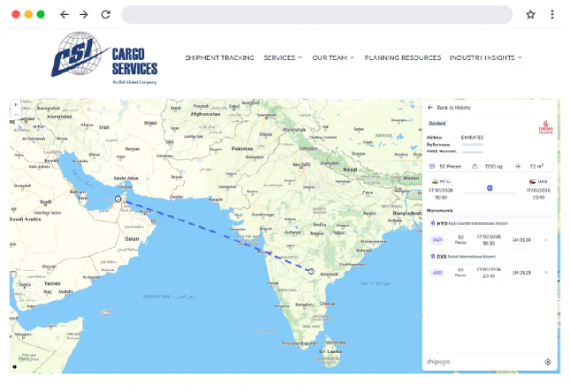Click the EMIRATES airline name text

pyautogui.click(x=473, y=138)
